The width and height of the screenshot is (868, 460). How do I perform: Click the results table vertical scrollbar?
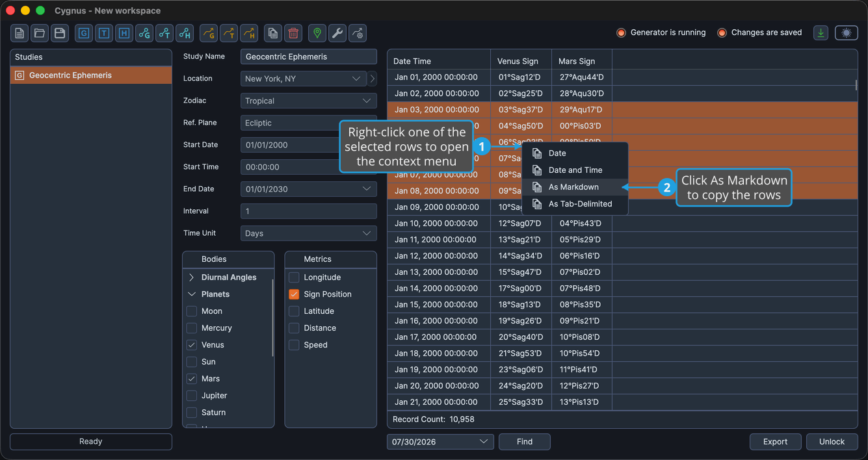pos(856,85)
